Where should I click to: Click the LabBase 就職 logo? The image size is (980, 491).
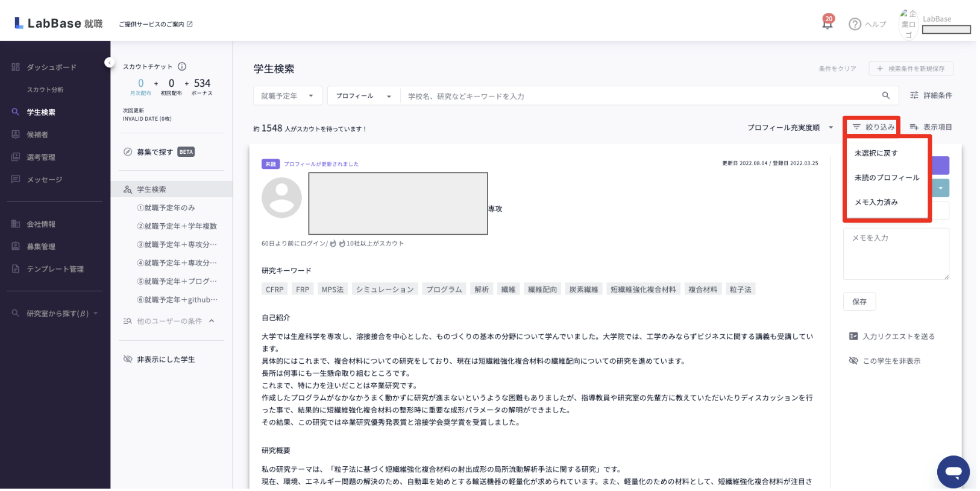pyautogui.click(x=58, y=24)
